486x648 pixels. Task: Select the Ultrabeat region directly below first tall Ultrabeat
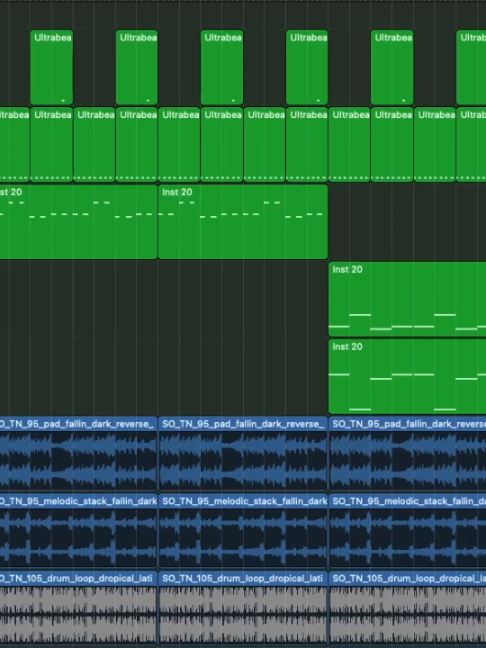(52, 145)
